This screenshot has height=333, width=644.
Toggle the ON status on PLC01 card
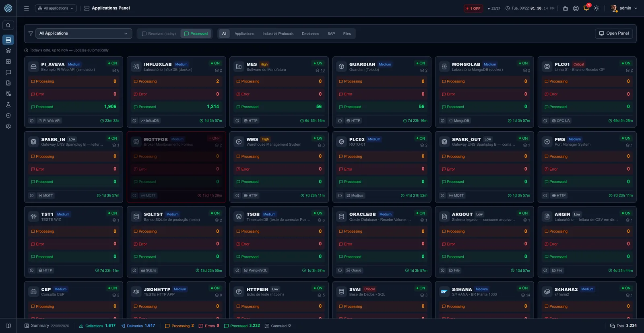click(x=626, y=63)
